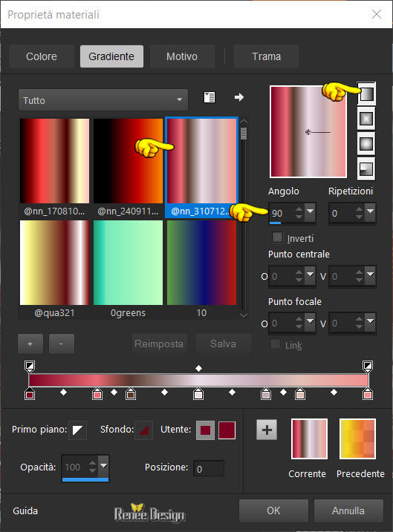Select the Sfondo color icon
Screen dimensions: 393x532
tap(143, 430)
